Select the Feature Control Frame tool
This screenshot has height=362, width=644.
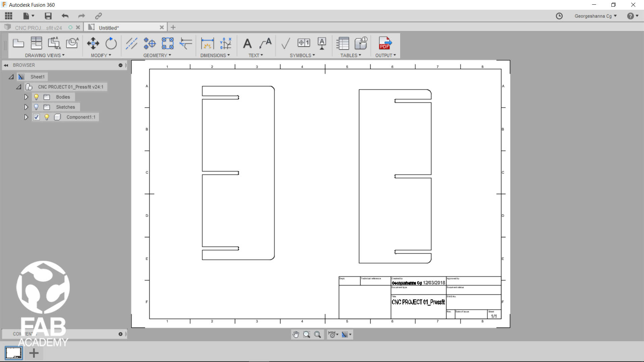click(304, 43)
